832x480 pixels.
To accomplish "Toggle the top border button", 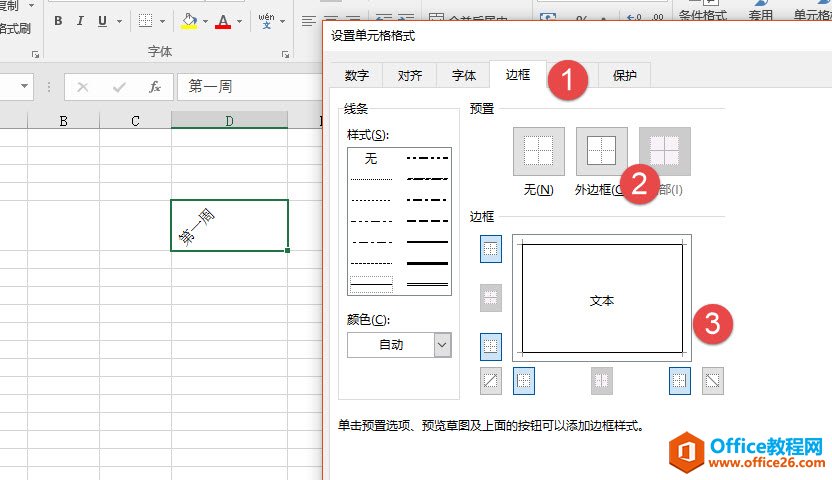I will pyautogui.click(x=491, y=249).
